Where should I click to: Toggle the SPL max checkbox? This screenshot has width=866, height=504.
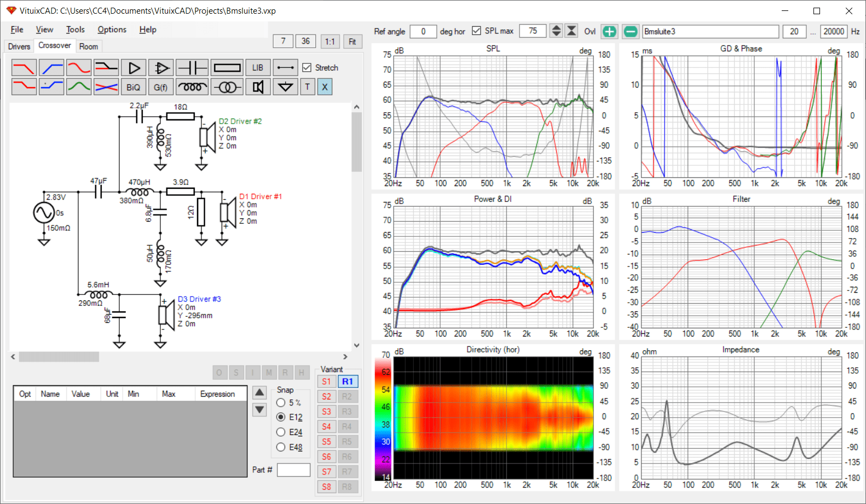tap(476, 31)
